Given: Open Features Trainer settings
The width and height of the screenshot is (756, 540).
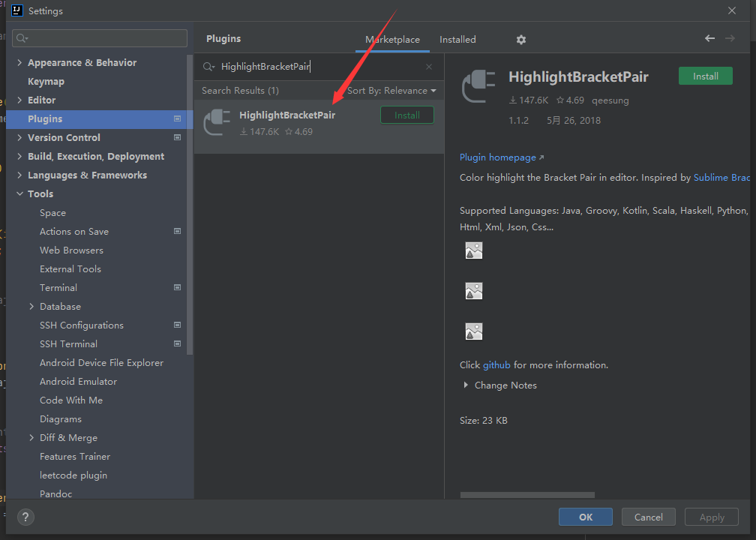Looking at the screenshot, I should pyautogui.click(x=75, y=457).
